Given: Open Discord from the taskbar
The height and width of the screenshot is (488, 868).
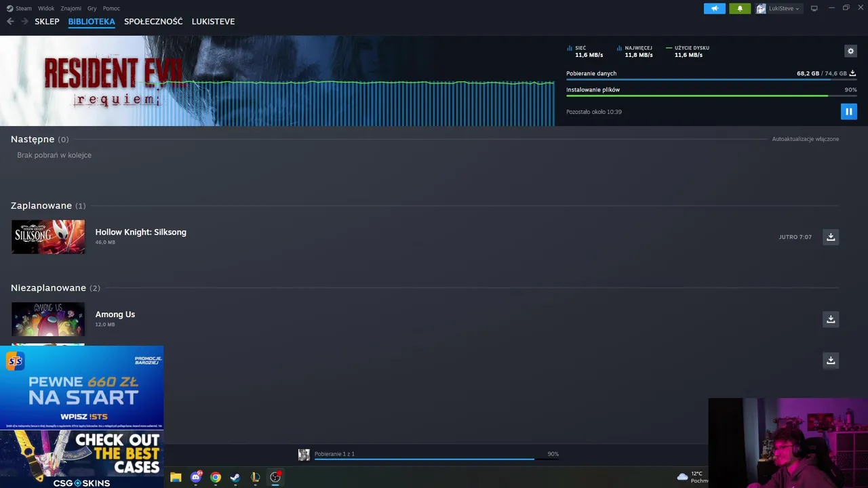Looking at the screenshot, I should click(x=196, y=477).
